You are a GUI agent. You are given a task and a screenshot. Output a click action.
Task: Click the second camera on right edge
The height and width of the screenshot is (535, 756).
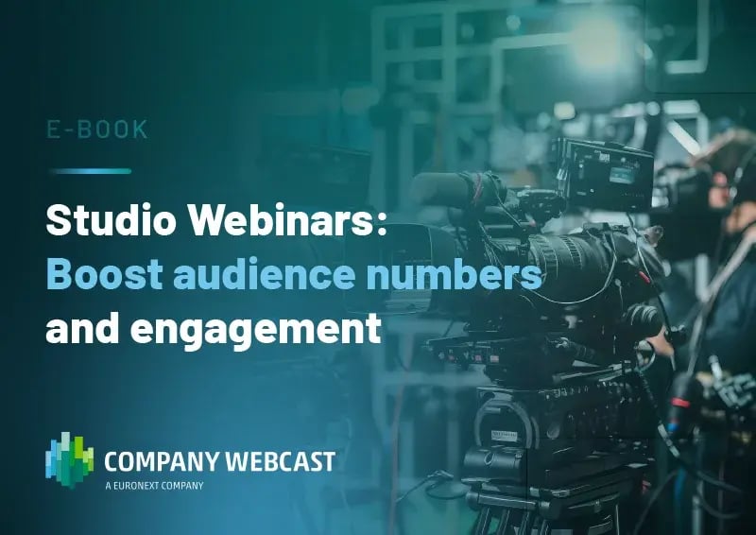(718, 397)
